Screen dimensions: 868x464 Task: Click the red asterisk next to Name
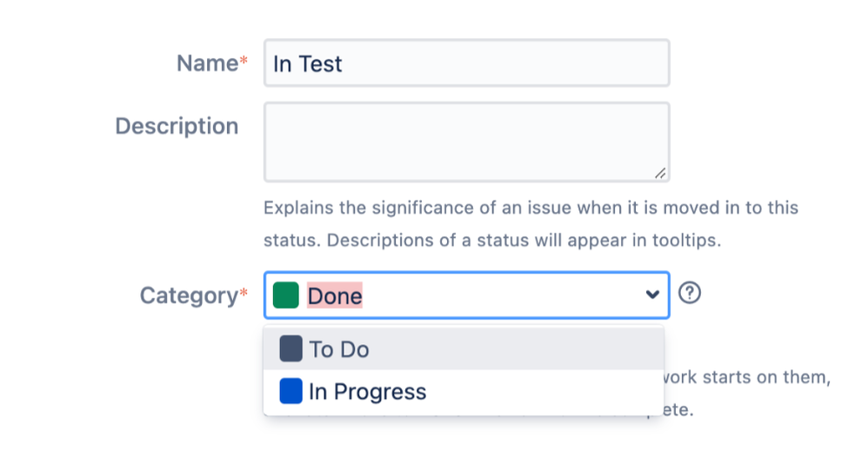pyautogui.click(x=244, y=62)
